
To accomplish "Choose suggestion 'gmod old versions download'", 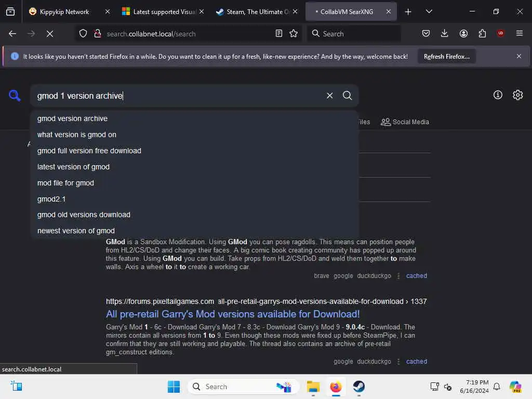I will (x=194, y=215).
